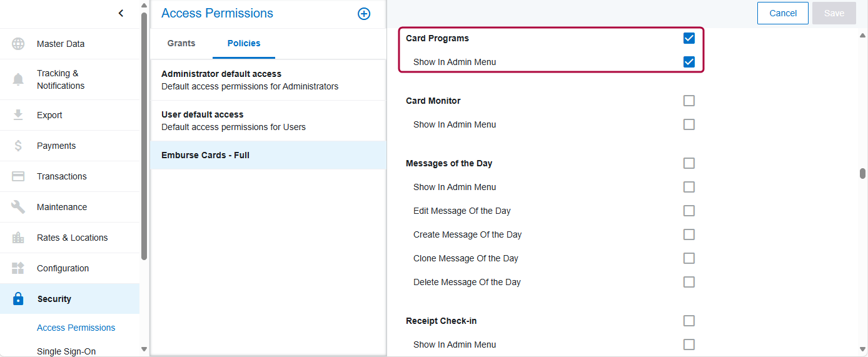Go to the Access Permissions subpage
The width and height of the screenshot is (868, 357).
pyautogui.click(x=76, y=328)
